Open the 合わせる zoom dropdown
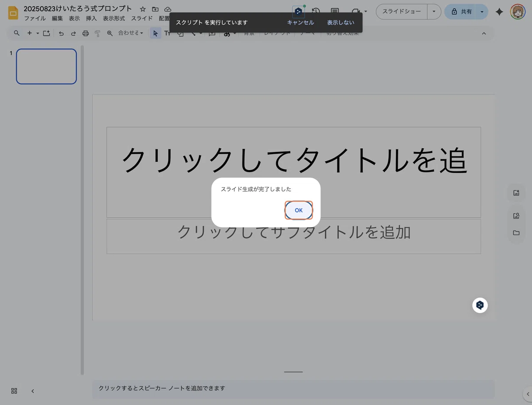532x405 pixels. [x=131, y=33]
